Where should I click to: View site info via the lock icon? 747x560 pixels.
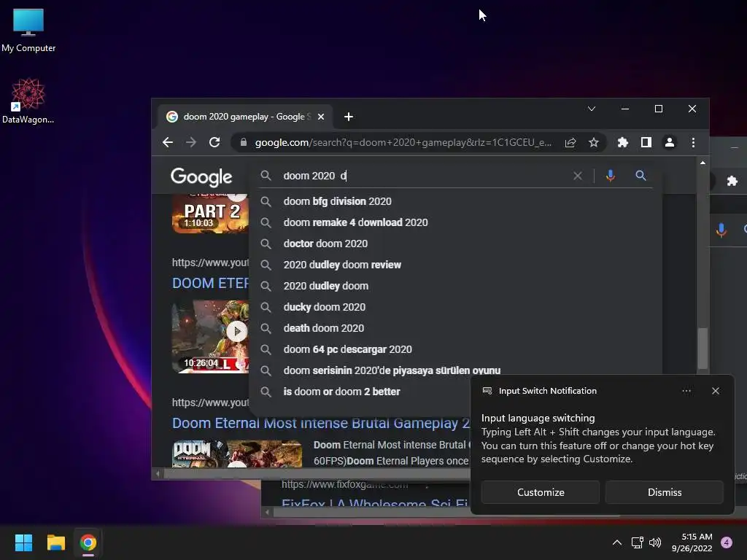point(244,142)
